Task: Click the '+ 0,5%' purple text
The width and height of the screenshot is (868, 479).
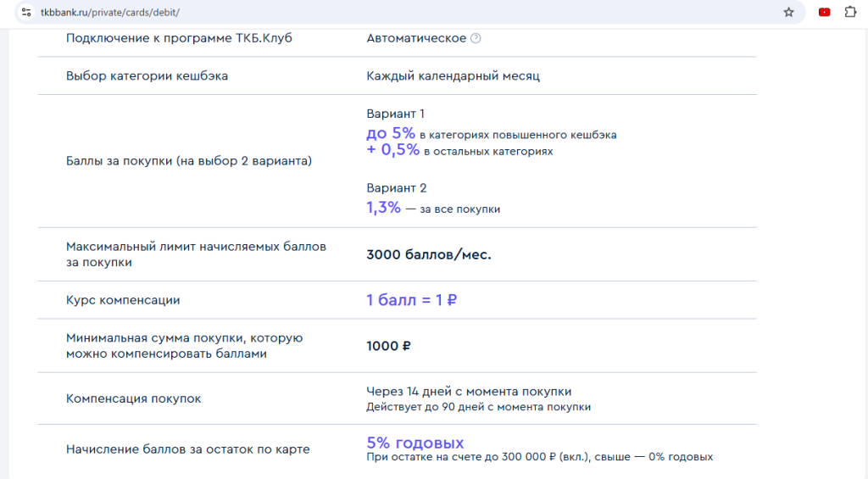Action: (392, 150)
